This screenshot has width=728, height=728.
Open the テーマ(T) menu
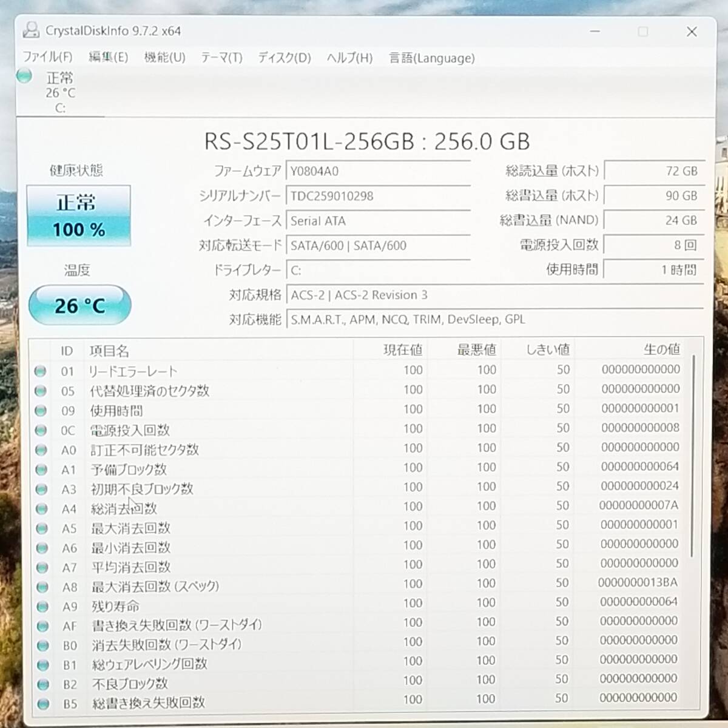tap(221, 58)
